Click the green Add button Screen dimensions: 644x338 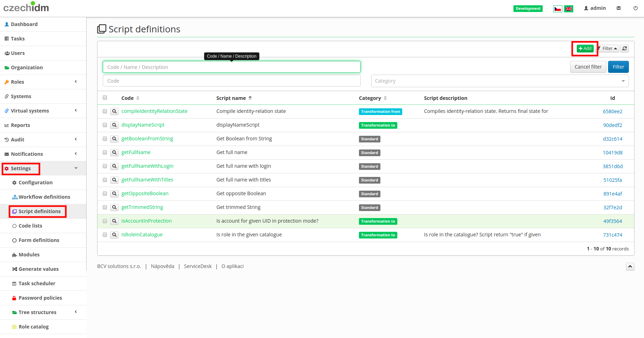pyautogui.click(x=585, y=49)
